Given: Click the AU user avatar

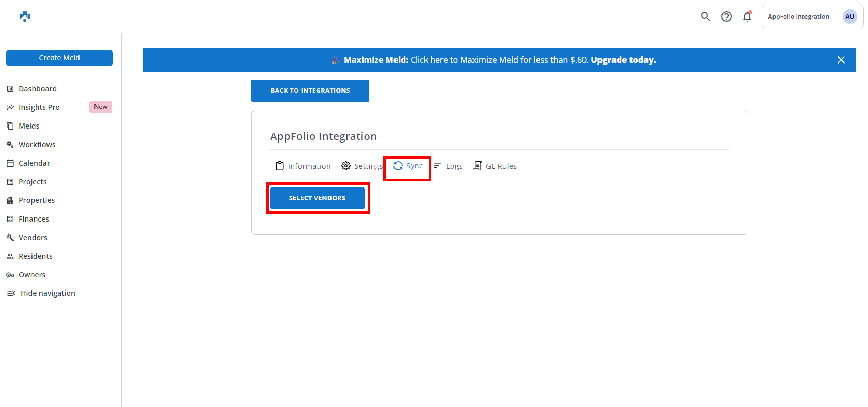Looking at the screenshot, I should tap(849, 17).
